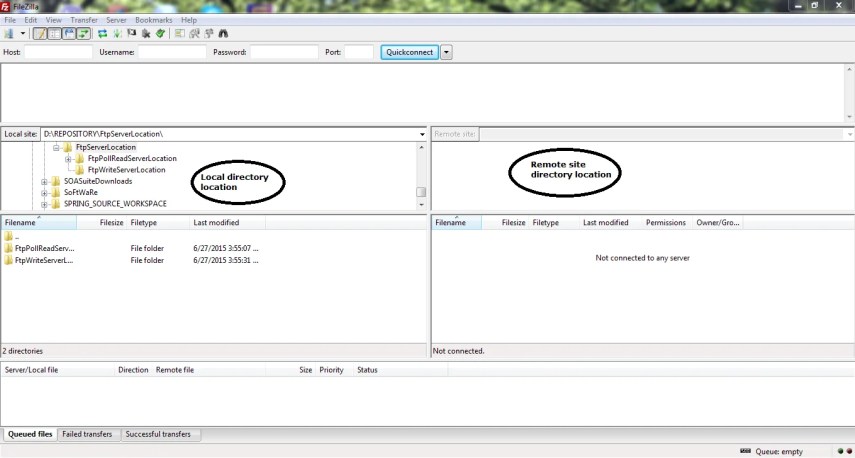The image size is (855, 458).
Task: Open the Help menu
Action: [x=189, y=20]
